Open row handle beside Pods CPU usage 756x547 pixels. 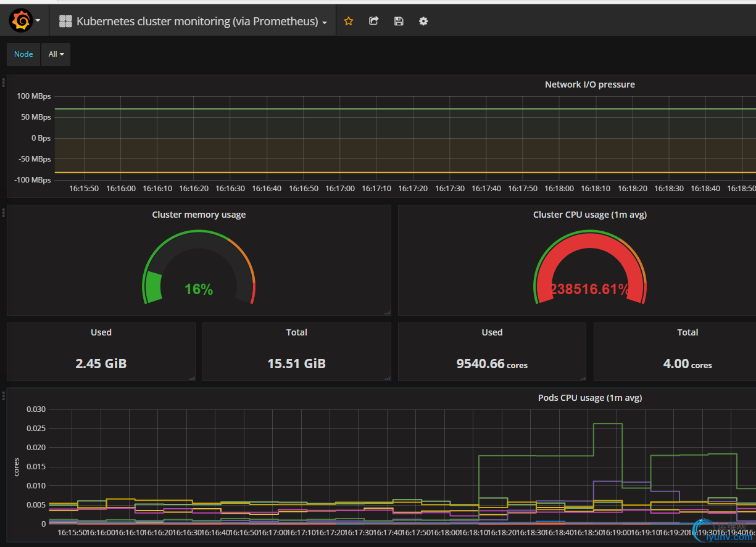(4, 395)
